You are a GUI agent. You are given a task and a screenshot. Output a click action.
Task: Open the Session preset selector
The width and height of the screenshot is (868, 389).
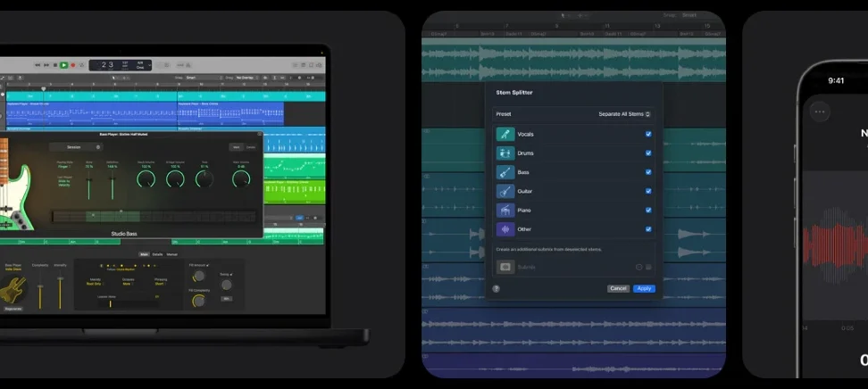(x=76, y=147)
